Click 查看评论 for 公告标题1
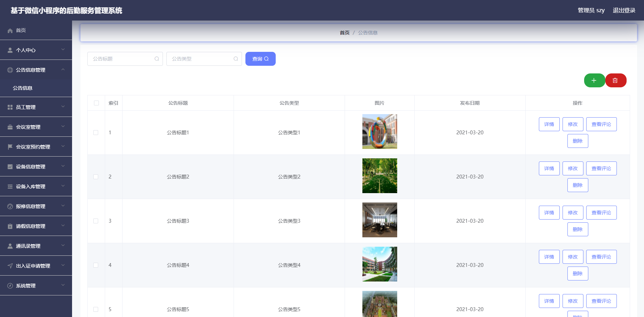 click(x=602, y=124)
